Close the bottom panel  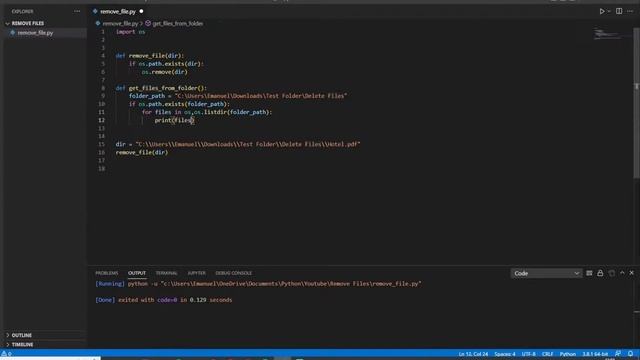631,273
